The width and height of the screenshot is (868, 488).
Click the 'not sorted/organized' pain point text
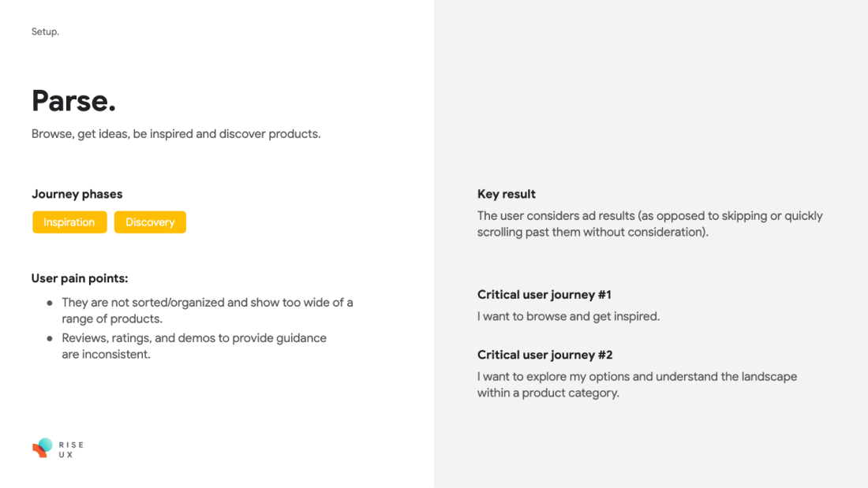pyautogui.click(x=207, y=311)
